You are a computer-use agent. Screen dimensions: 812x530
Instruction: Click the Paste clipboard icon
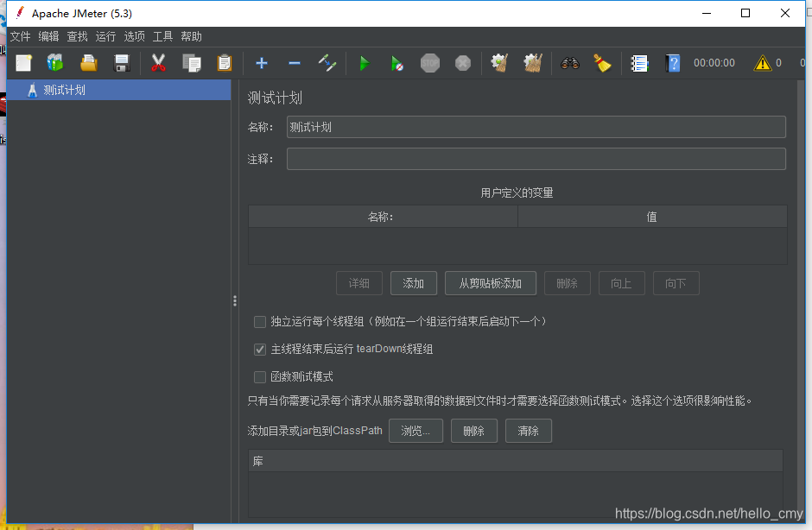pyautogui.click(x=225, y=63)
